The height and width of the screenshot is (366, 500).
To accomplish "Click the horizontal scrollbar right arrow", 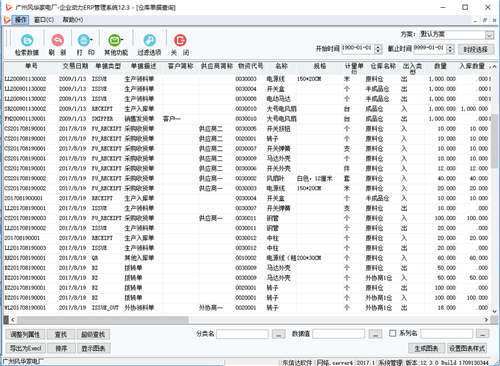I will coord(486,320).
